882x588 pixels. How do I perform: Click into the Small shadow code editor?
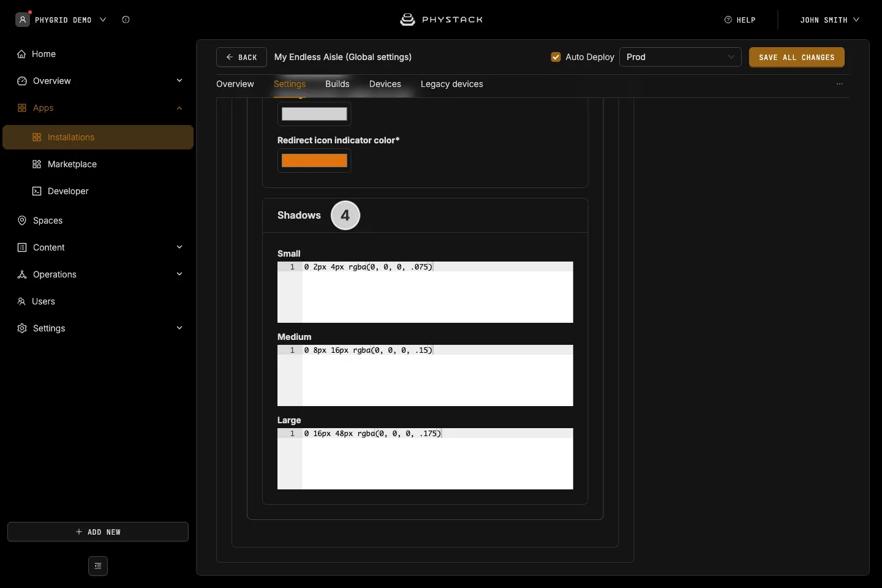(x=425, y=292)
